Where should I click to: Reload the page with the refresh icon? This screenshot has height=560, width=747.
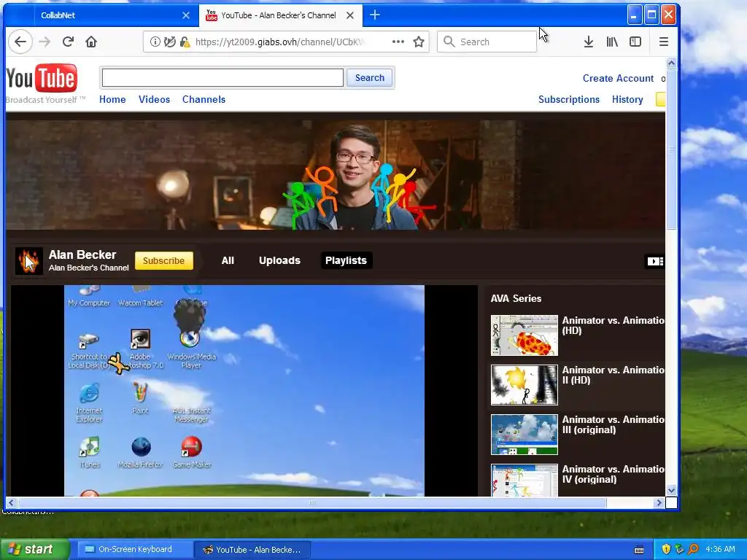click(68, 42)
